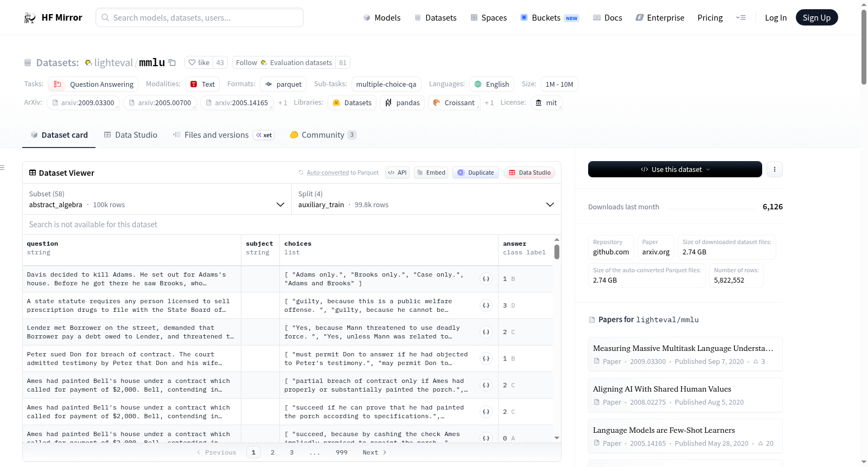
Task: Toggle the left sidebar handle icon
Action: click(3, 168)
